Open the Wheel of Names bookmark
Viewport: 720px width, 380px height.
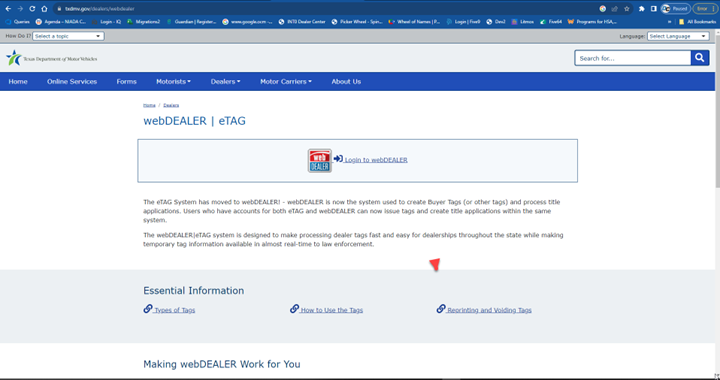(x=414, y=22)
